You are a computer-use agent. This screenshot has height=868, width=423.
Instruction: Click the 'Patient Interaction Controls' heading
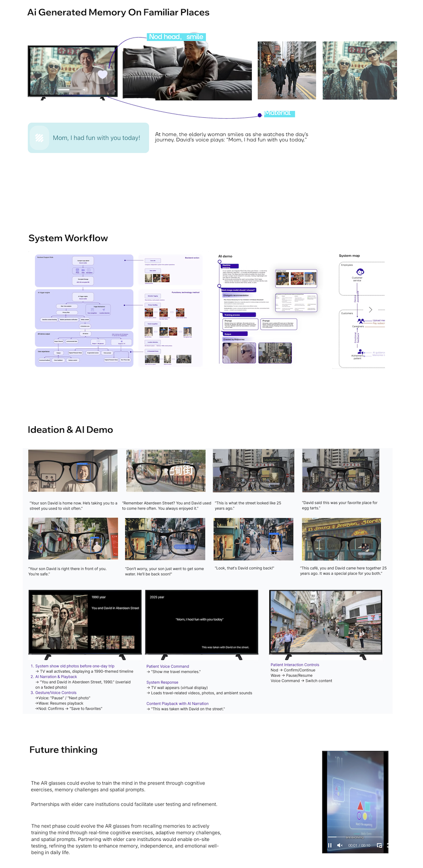coord(295,665)
